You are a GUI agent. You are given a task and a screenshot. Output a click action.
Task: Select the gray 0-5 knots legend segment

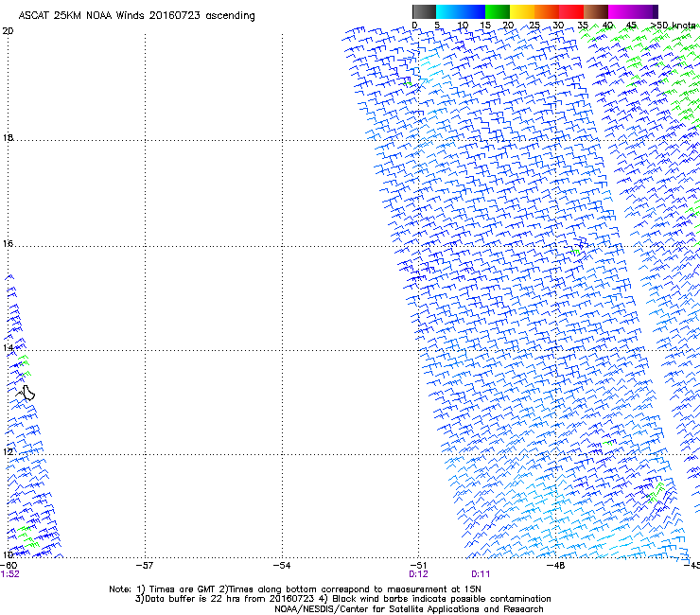point(424,11)
